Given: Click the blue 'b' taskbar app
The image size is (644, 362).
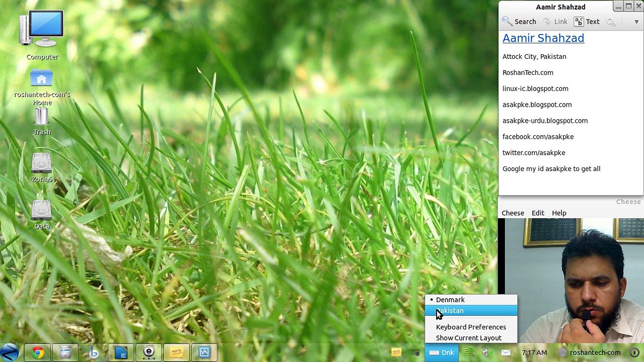Looking at the screenshot, I should [x=93, y=353].
